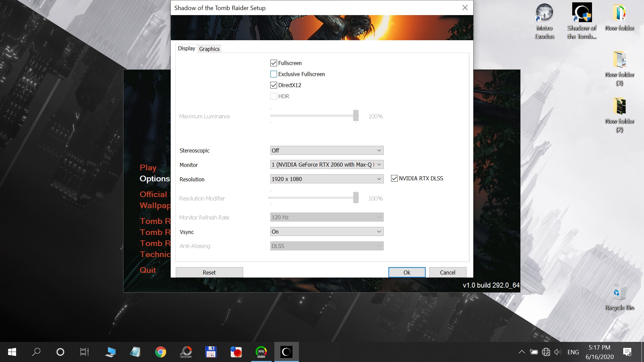Viewport: 644px width, 362px height.
Task: Open the PhotoScape taskbar icon
Action: click(x=186, y=352)
